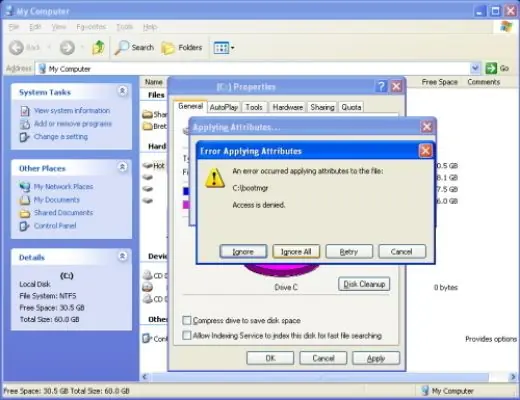This screenshot has width=520, height=400.
Task: Open the Search toolbar button
Action: 134,48
